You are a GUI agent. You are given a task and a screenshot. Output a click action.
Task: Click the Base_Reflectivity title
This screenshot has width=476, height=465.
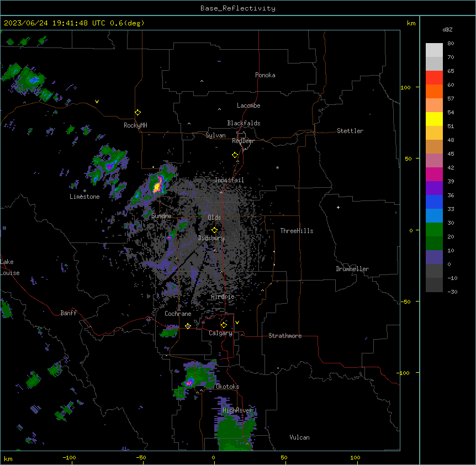[x=238, y=8]
